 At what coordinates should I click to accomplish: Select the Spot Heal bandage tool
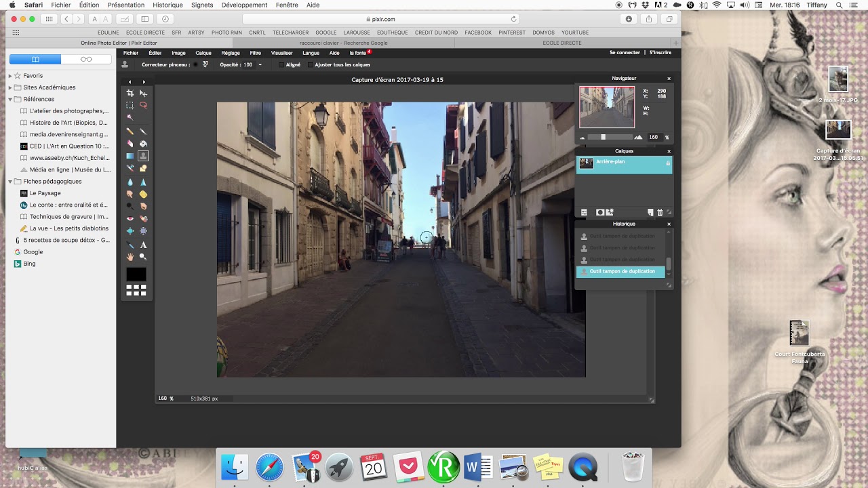pyautogui.click(x=143, y=219)
